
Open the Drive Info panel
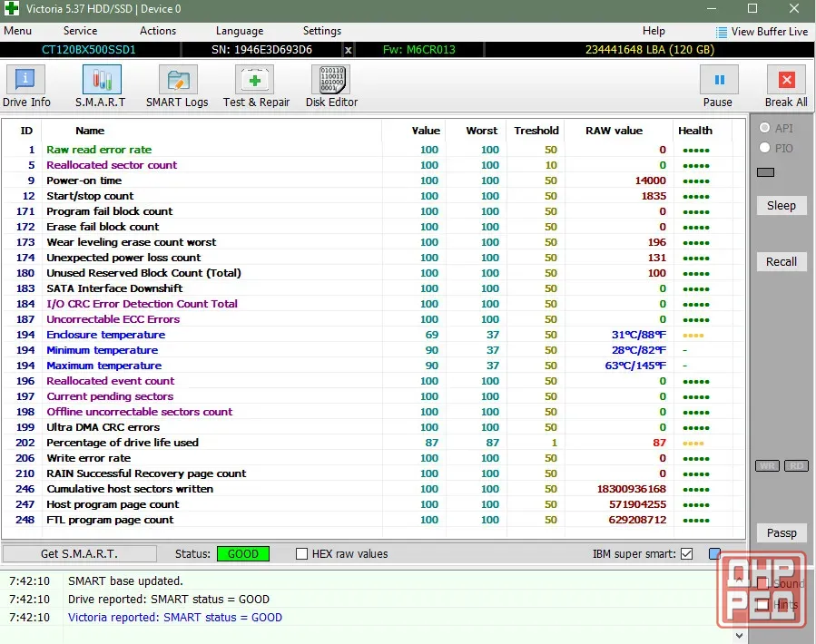[26, 86]
